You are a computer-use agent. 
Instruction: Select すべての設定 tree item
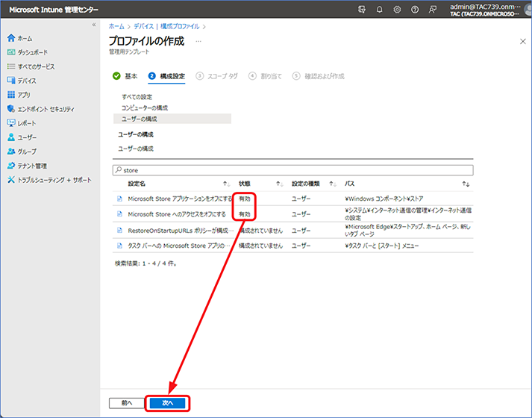click(x=137, y=97)
